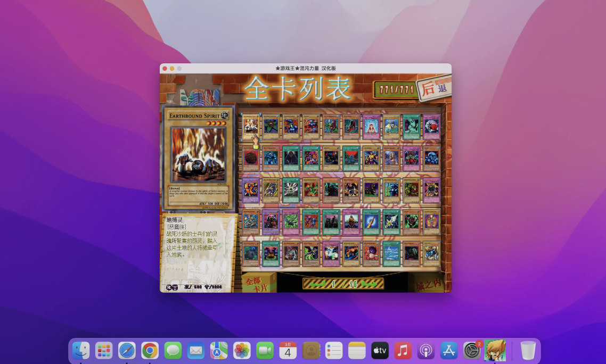Open System Preferences from the Dock

[472, 351]
